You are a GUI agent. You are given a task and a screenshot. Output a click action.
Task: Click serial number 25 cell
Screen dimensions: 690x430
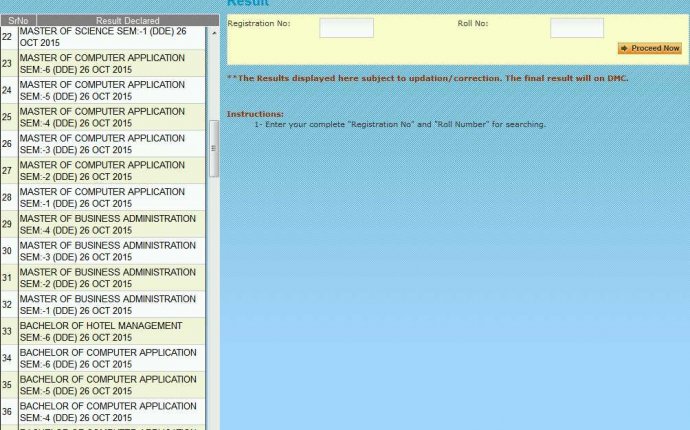9,117
